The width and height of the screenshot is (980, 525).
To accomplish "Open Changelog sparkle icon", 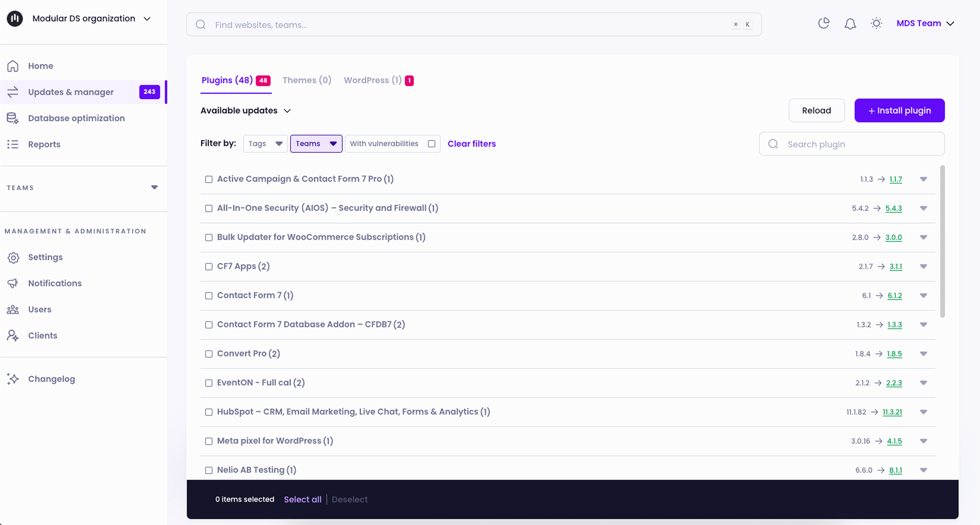I will pyautogui.click(x=13, y=379).
